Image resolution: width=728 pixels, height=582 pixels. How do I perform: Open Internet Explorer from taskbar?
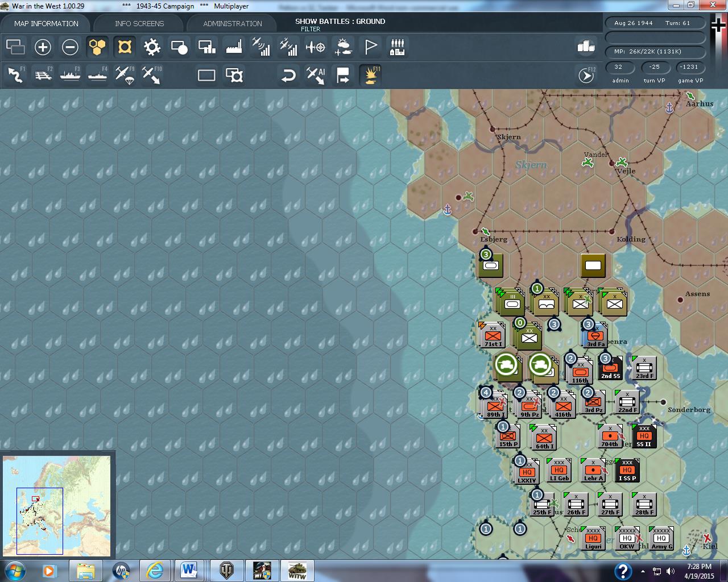(x=154, y=570)
